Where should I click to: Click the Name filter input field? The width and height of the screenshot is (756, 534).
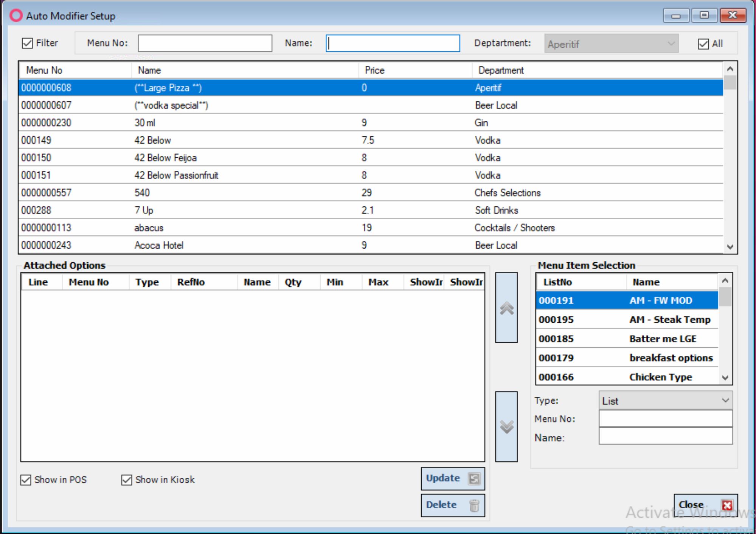(x=393, y=43)
